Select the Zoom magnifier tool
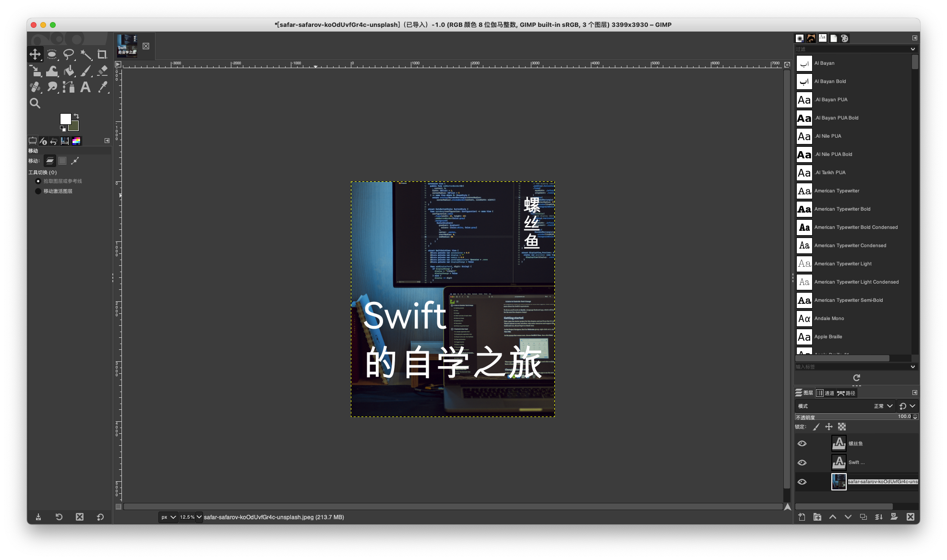 coord(36,103)
